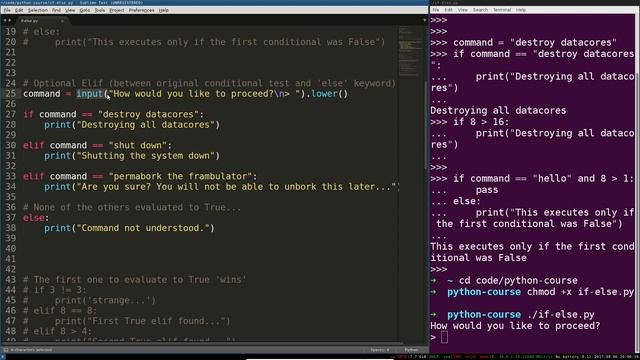The image size is (640, 360).
Task: Open the terminal window's File menu
Action: point(436,10)
